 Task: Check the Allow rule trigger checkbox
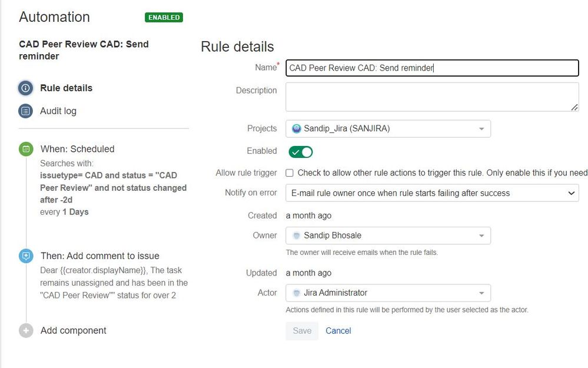pos(290,173)
